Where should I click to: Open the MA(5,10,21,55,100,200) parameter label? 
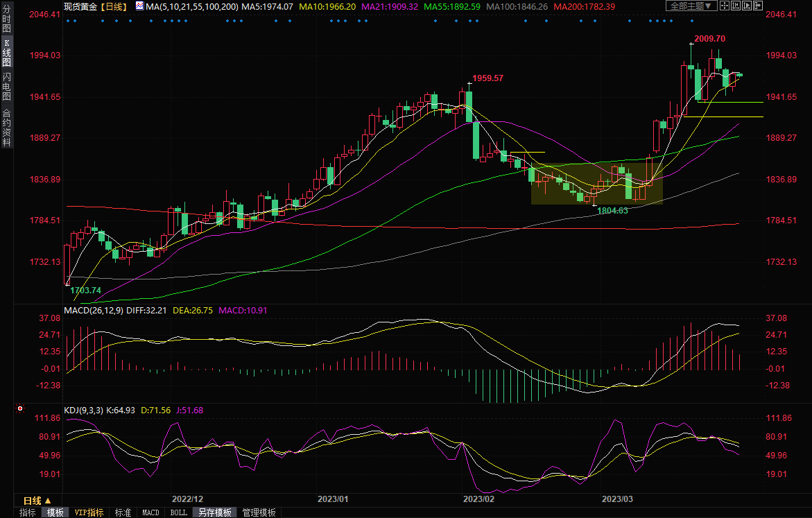[x=192, y=6]
